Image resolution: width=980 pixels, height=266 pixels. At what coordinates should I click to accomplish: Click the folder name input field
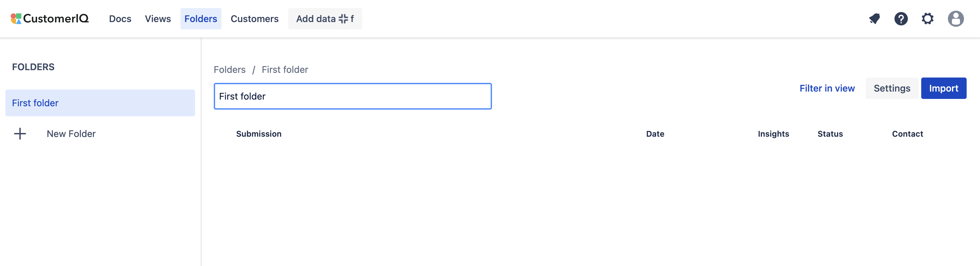pyautogui.click(x=352, y=96)
